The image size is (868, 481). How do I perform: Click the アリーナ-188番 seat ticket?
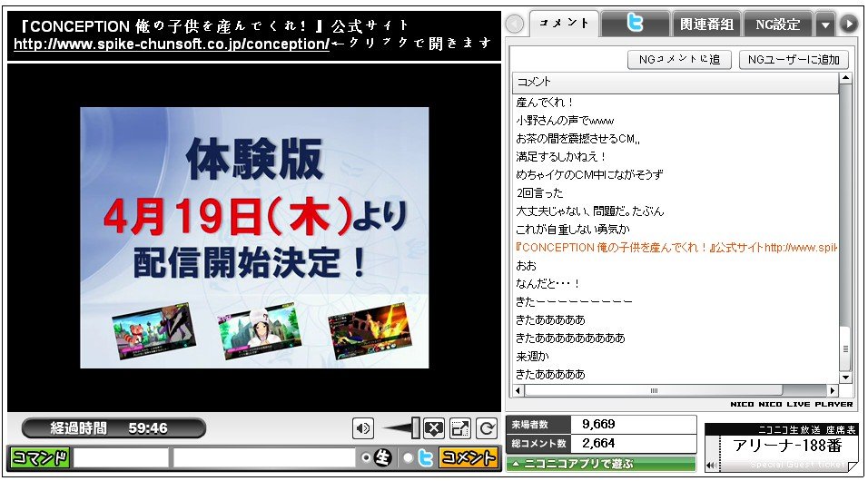781,447
